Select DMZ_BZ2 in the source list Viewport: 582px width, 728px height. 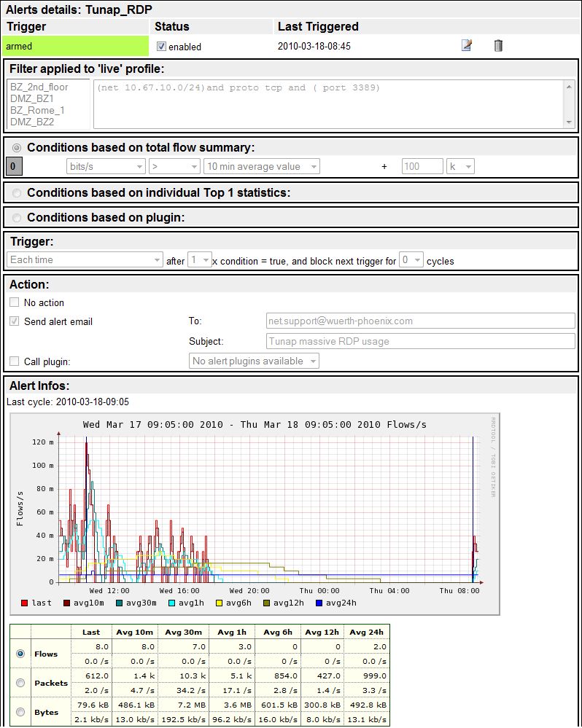pyautogui.click(x=32, y=122)
